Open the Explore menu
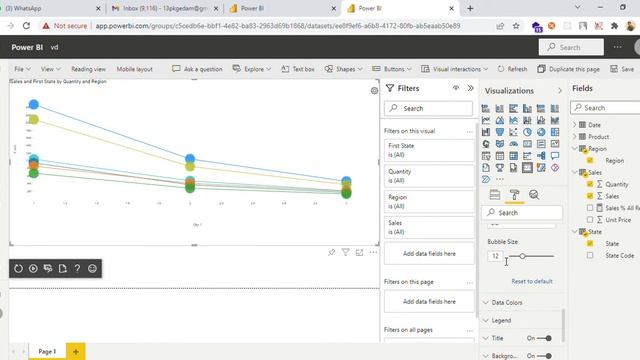The width and height of the screenshot is (640, 360). point(252,69)
